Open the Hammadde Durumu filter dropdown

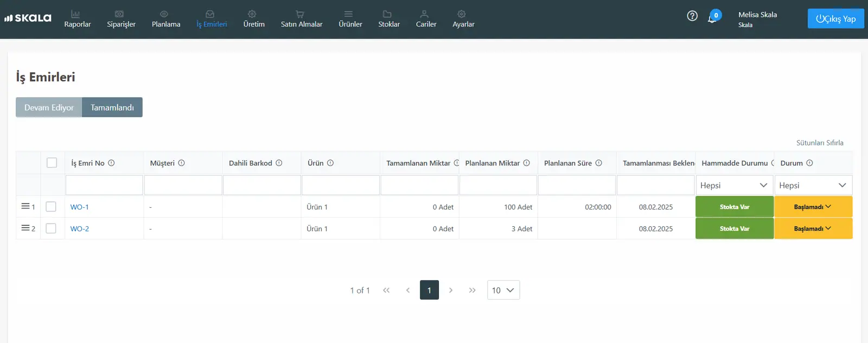click(734, 186)
